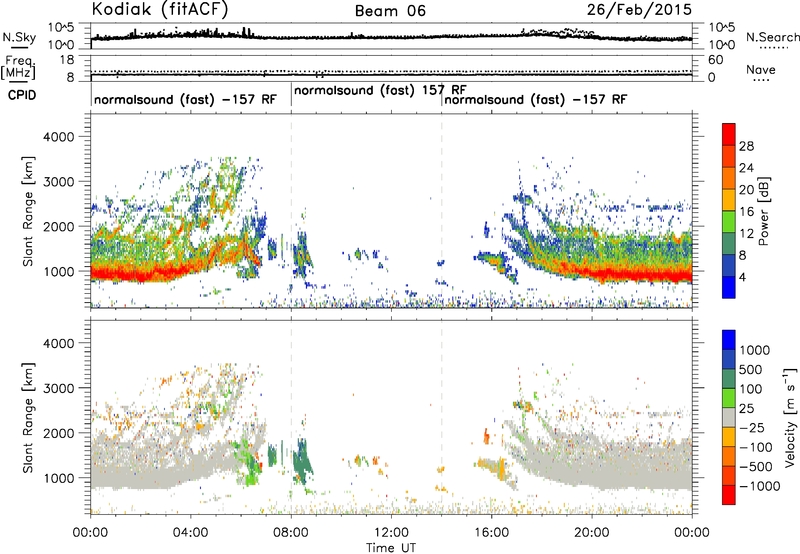The width and height of the screenshot is (800, 554).
Task: Click the '4000' range tick of the power panel
Action: [58, 137]
